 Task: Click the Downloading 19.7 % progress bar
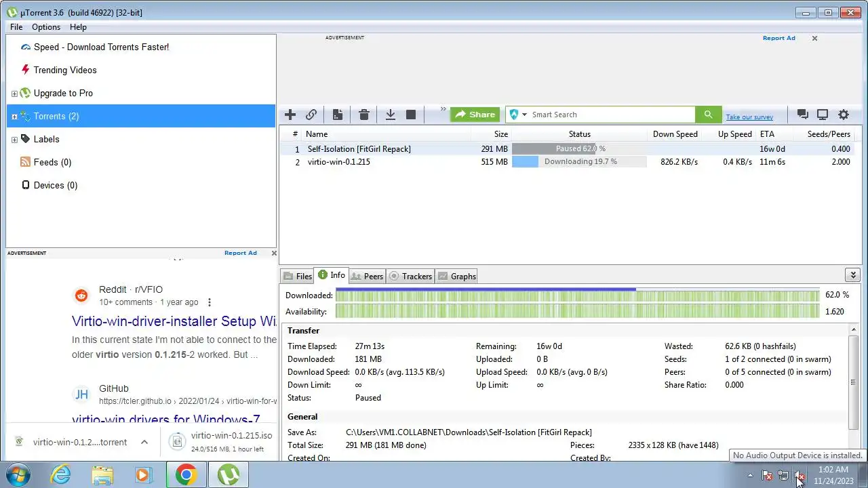[579, 162]
